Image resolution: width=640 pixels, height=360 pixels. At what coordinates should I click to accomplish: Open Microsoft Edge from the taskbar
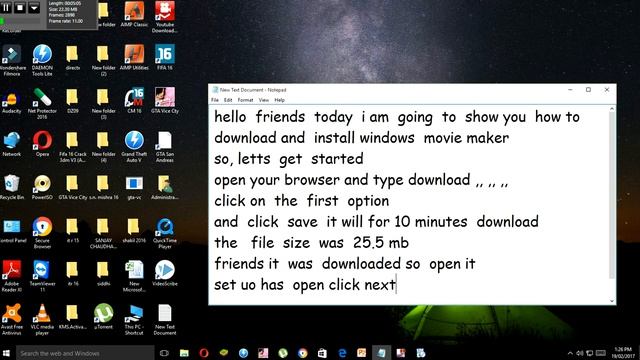342,353
